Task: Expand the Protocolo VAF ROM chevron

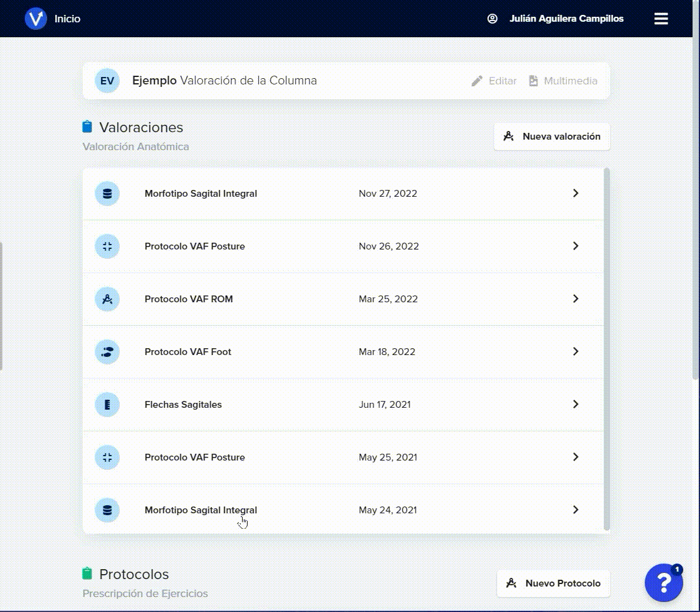Action: (575, 299)
